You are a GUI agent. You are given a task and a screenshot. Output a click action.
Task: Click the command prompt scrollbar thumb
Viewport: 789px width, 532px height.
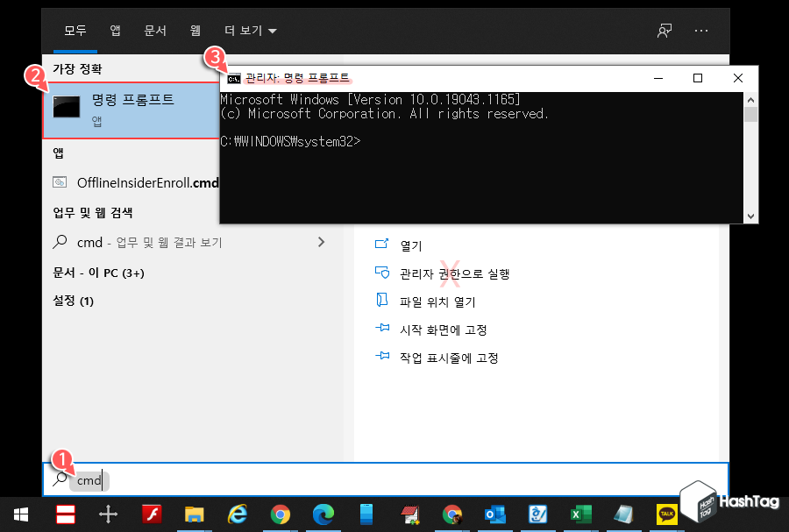(750, 114)
